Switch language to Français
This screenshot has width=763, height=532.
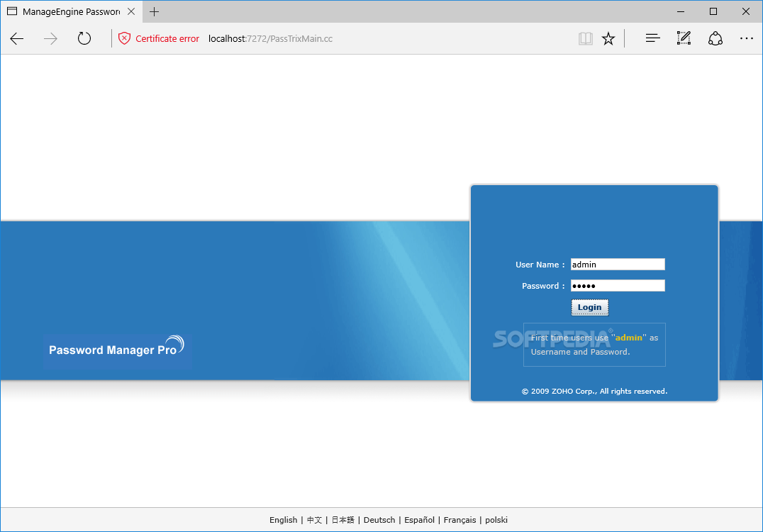pos(460,520)
